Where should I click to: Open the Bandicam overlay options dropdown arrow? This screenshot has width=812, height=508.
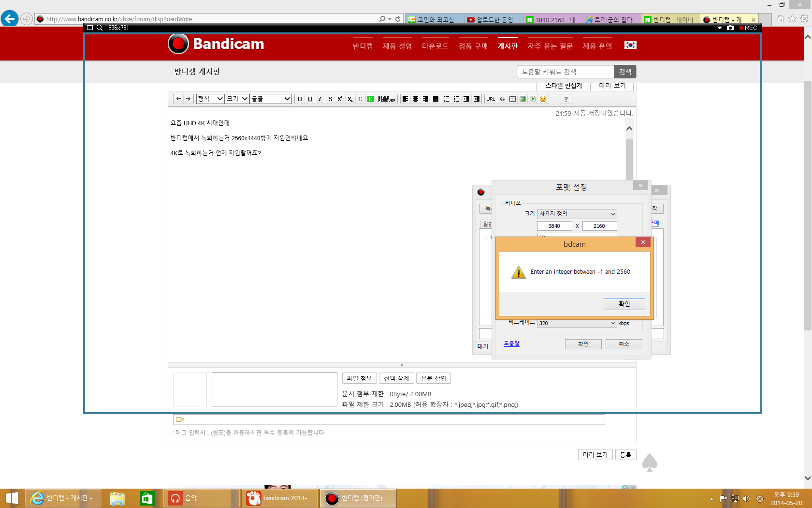tap(719, 28)
